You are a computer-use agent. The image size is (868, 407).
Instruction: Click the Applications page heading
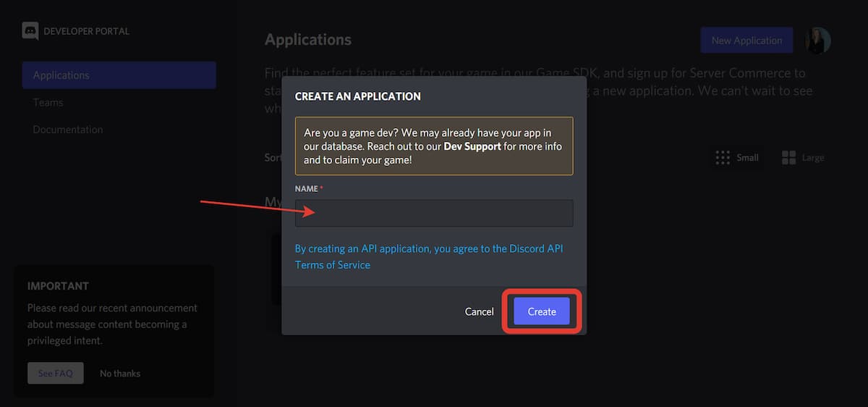click(308, 40)
